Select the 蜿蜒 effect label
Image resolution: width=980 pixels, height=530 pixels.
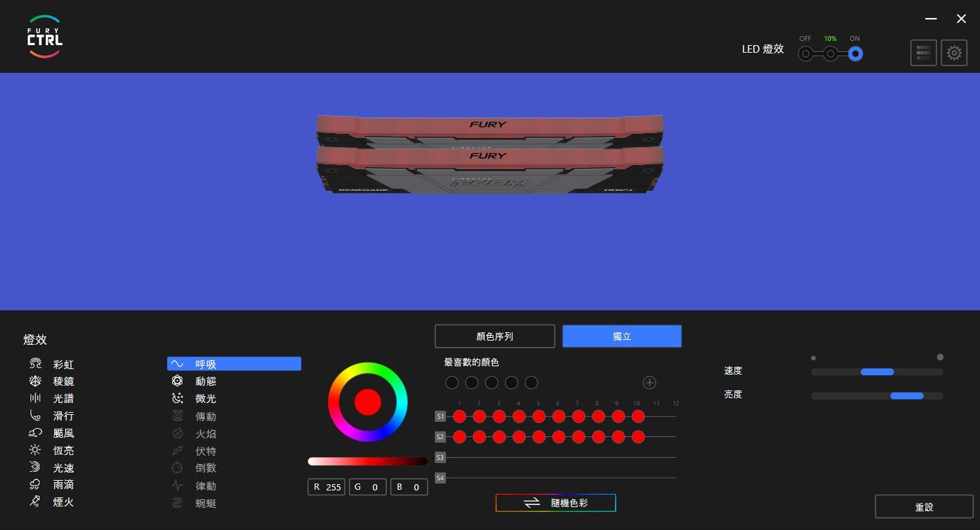tap(206, 504)
